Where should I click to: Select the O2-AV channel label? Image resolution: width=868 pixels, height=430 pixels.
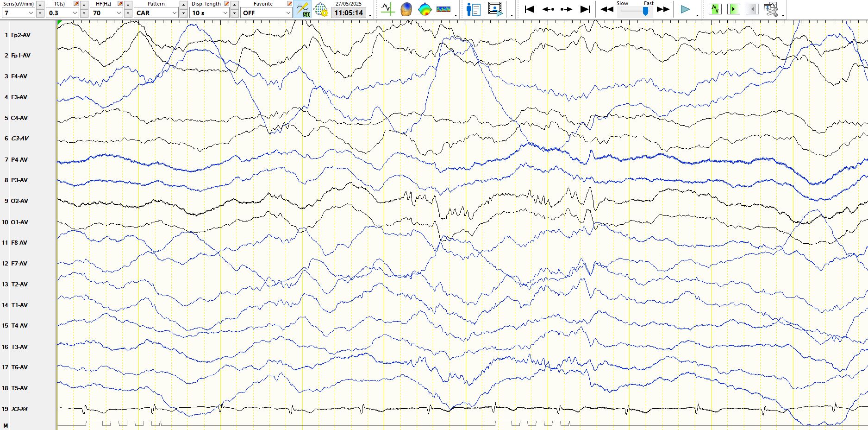pos(19,201)
